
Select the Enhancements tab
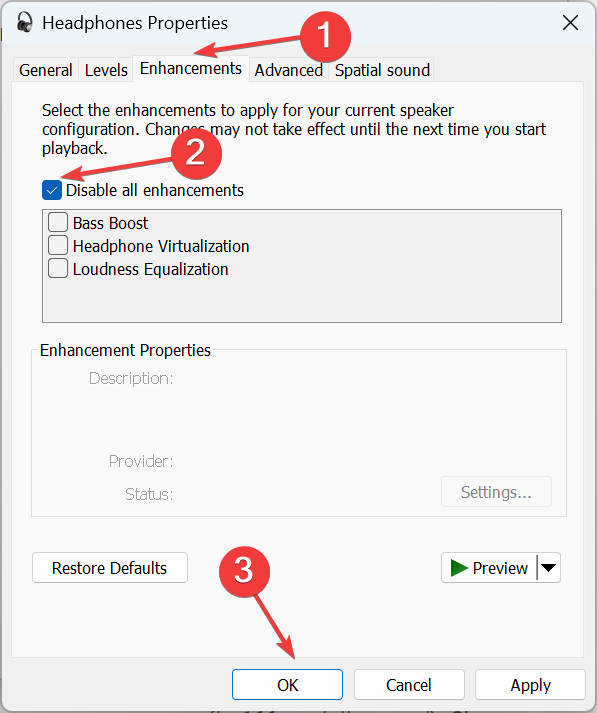coord(191,69)
